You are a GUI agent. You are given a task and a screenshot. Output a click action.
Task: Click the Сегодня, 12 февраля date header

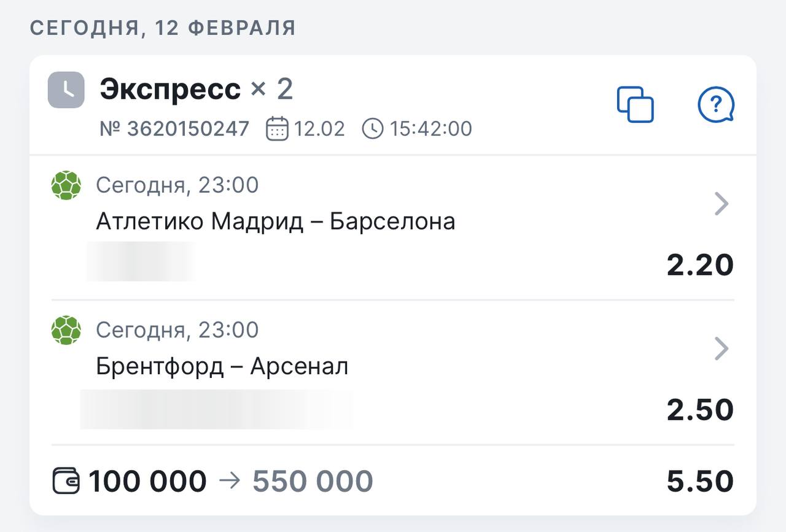(x=163, y=28)
